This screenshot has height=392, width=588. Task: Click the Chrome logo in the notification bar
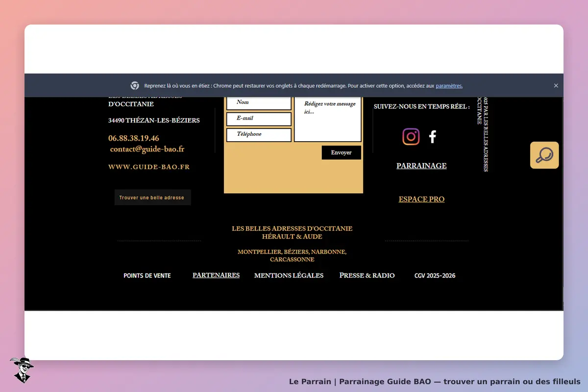[135, 85]
